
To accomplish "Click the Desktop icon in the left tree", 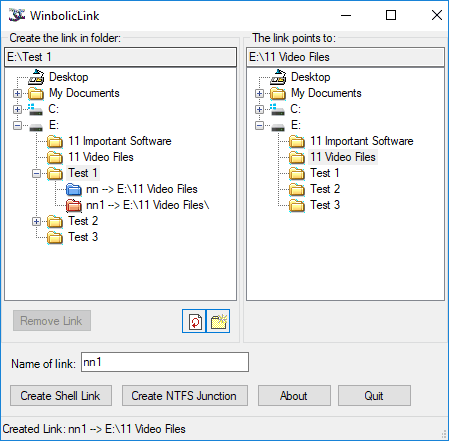I will click(x=36, y=77).
